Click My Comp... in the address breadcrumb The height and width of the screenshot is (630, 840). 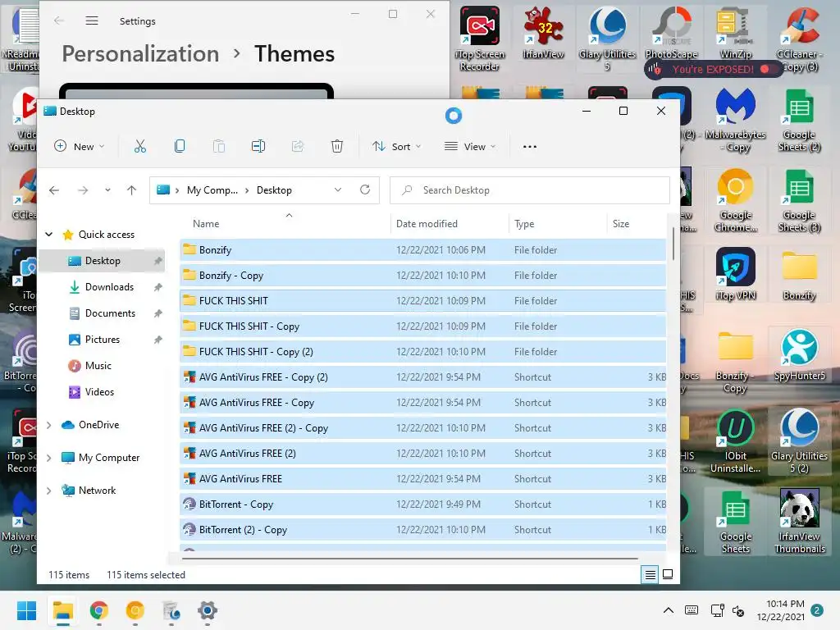pyautogui.click(x=212, y=190)
